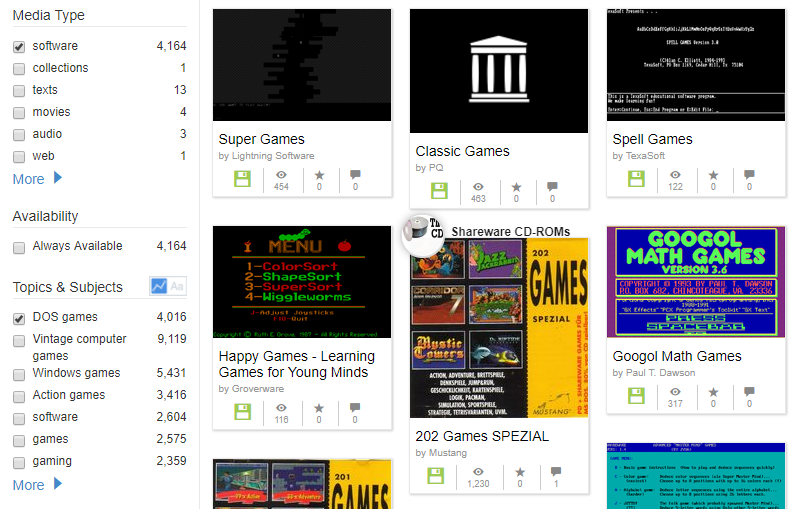Click the reviews speech bubble on Super Games
Image resolution: width=796 pixels, height=509 pixels.
[x=355, y=175]
